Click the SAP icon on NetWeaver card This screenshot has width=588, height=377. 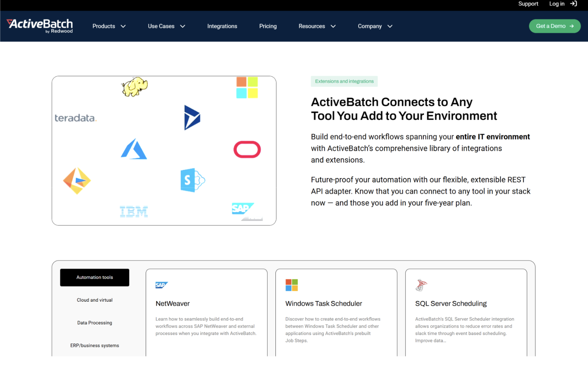(x=162, y=285)
